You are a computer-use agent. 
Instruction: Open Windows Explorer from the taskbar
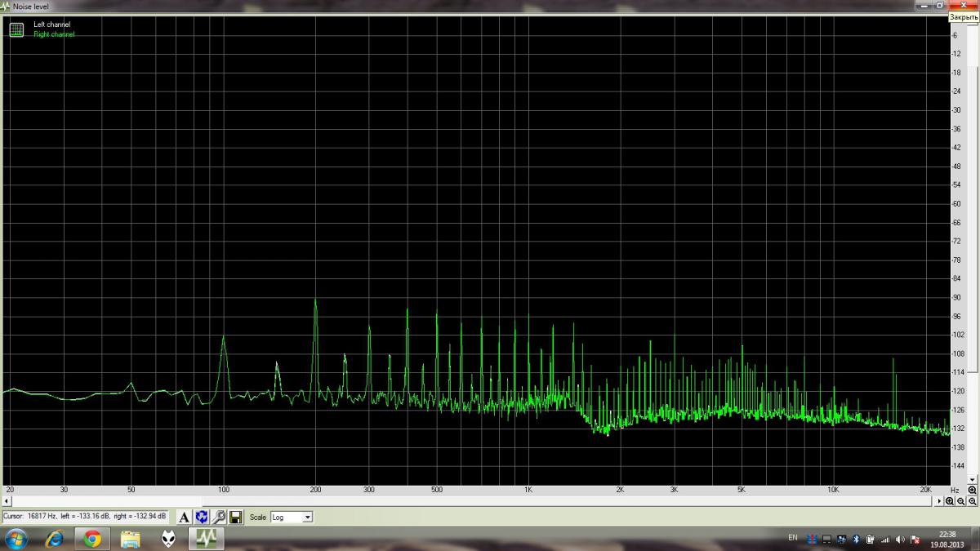[131, 539]
